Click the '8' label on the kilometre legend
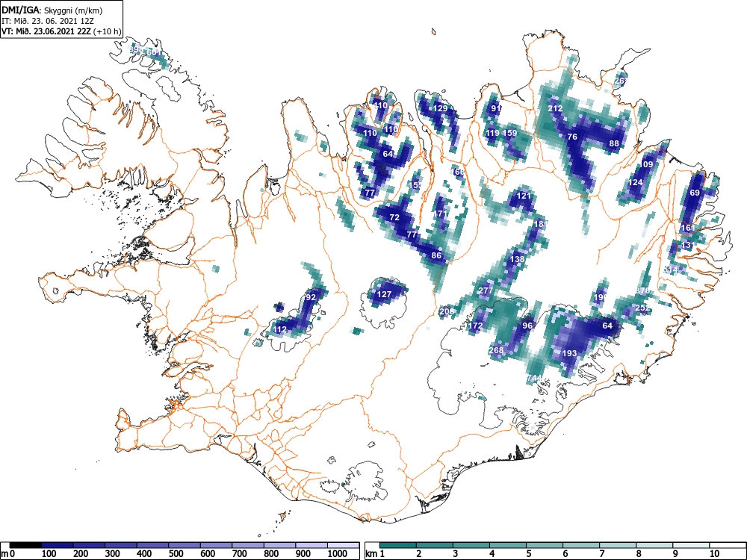 click(639, 554)
